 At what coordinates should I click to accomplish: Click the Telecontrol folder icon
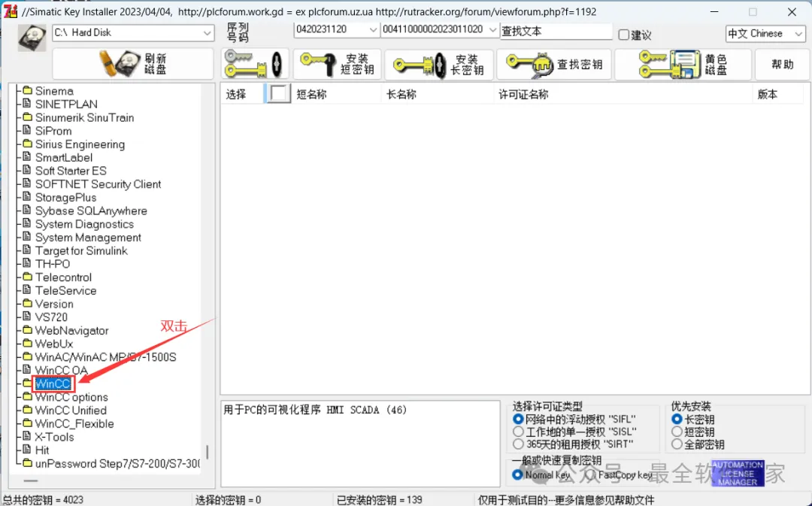(28, 277)
